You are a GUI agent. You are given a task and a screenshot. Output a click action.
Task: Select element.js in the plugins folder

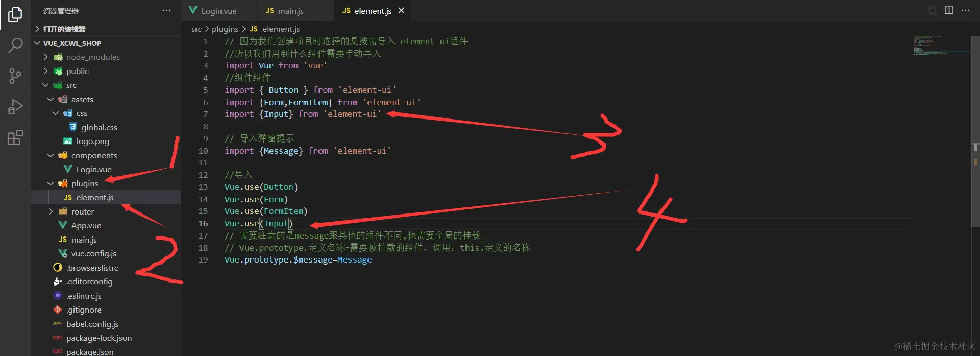pyautogui.click(x=106, y=198)
